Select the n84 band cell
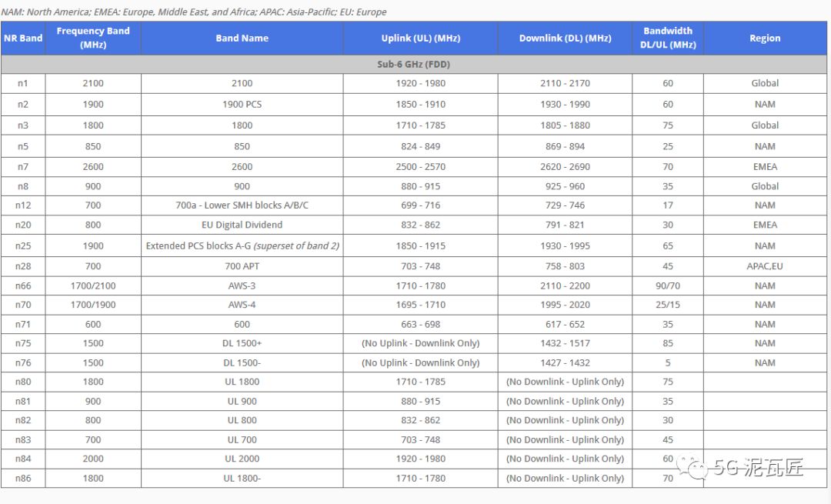The height and width of the screenshot is (504, 831). (23, 459)
